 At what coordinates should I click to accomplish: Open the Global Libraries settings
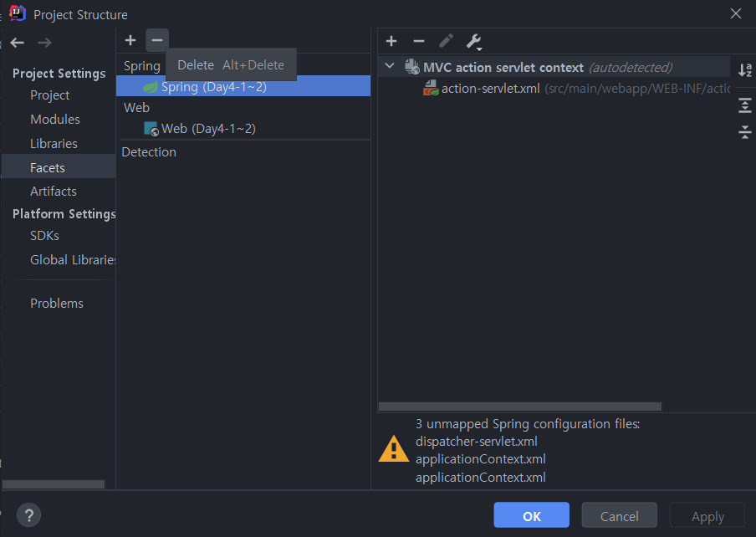(x=72, y=260)
